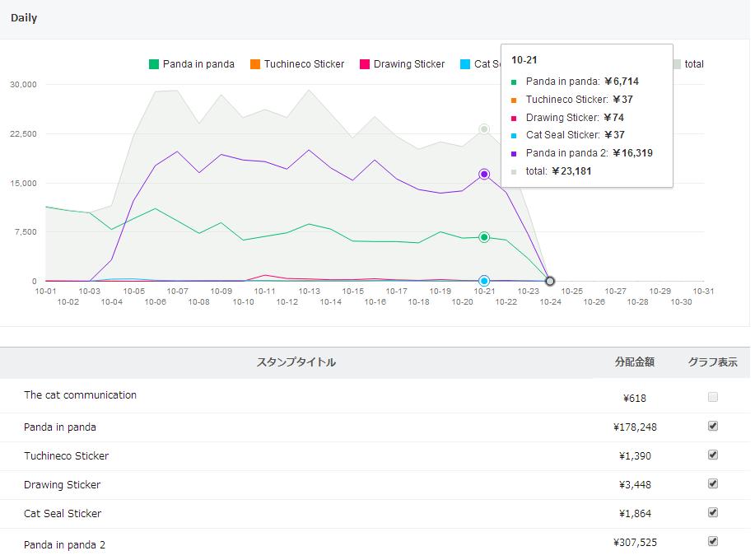Enable The cat communication graph checkbox
This screenshot has height=560, width=755.
[x=713, y=397]
